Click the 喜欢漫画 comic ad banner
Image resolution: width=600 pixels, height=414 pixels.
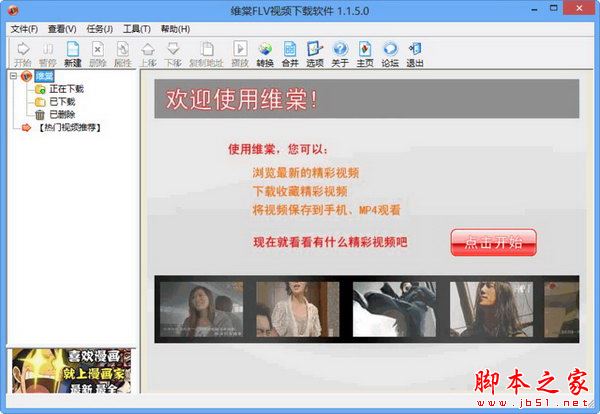pos(72,371)
